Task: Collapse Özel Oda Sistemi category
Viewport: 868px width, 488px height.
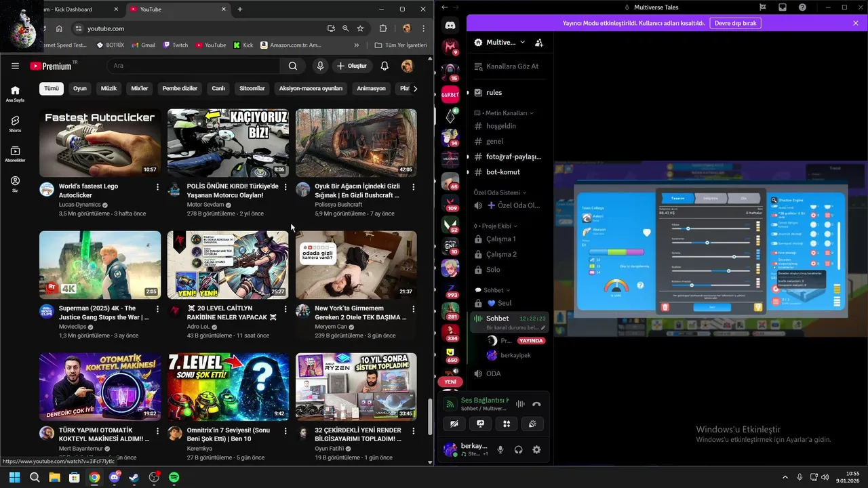Action: [x=500, y=192]
